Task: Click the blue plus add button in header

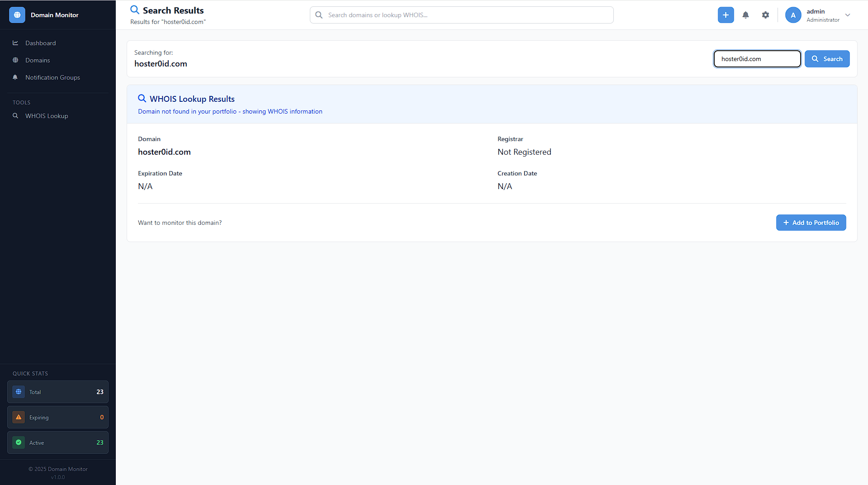Action: tap(726, 15)
